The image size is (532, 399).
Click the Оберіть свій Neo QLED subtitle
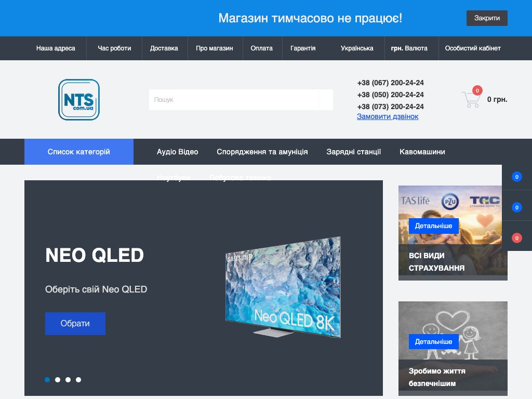pos(96,289)
